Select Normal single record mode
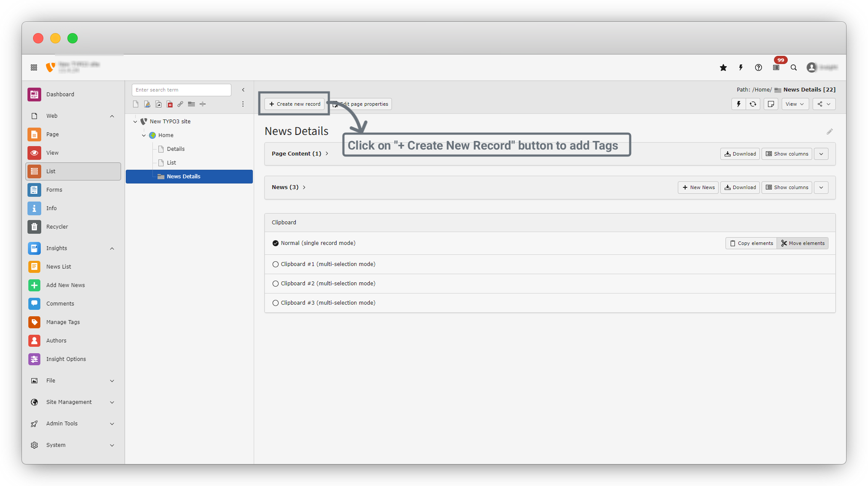The height and width of the screenshot is (486, 868). click(x=276, y=243)
